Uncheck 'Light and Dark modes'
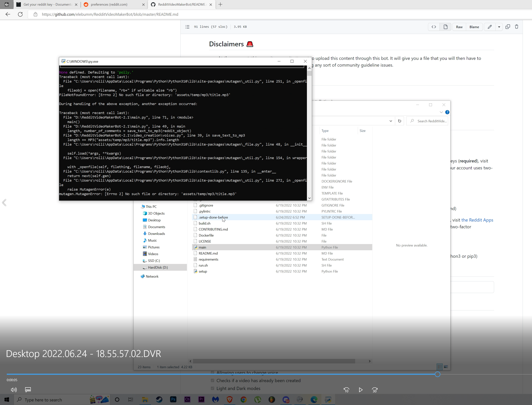Viewport: 532px width, 405px height. (x=212, y=388)
